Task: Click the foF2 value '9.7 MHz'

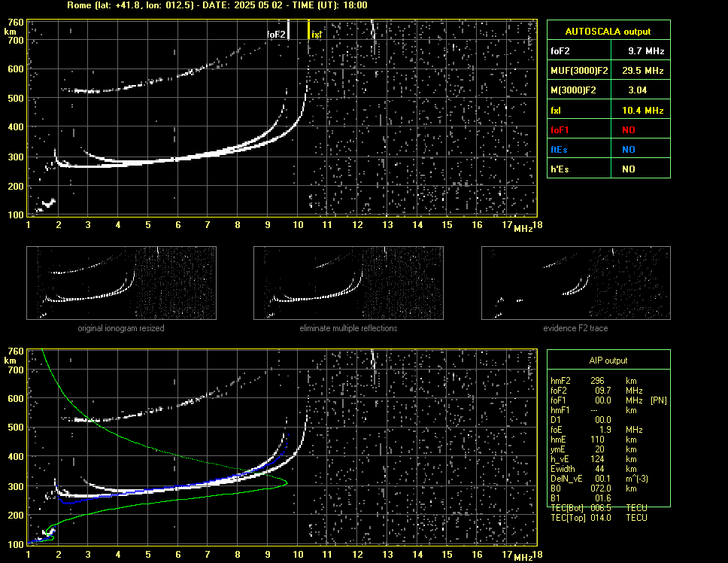Action: (646, 51)
